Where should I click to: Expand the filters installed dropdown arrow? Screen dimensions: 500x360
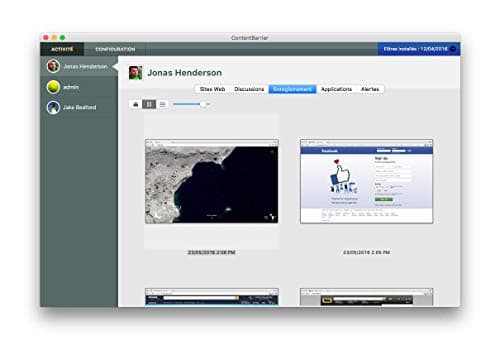pos(453,49)
